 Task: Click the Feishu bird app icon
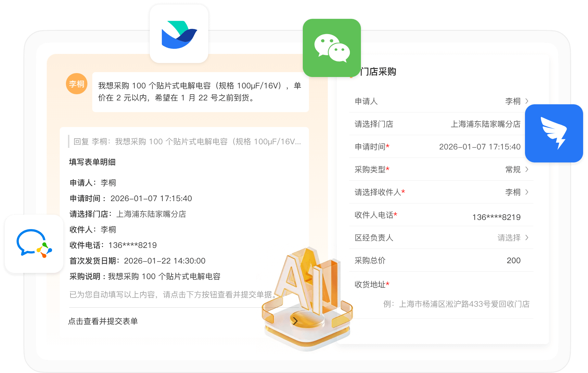click(x=179, y=34)
